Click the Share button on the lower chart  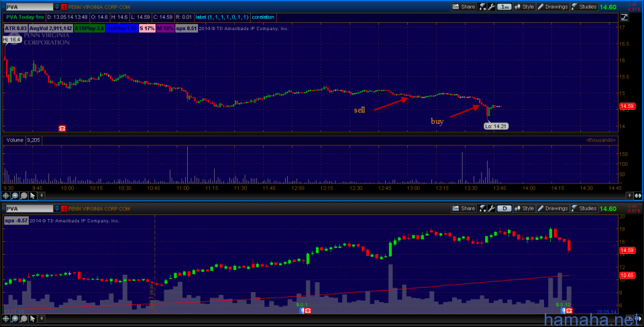[464, 208]
